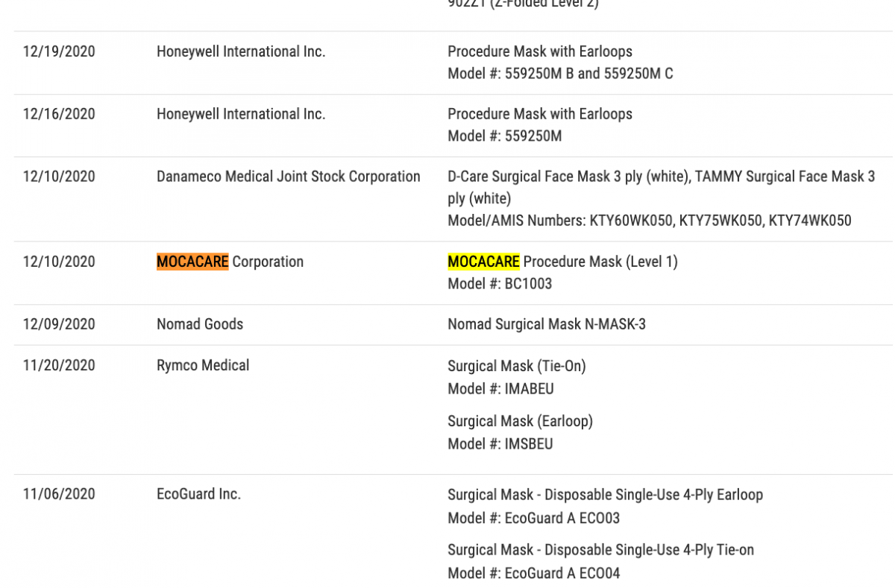The height and width of the screenshot is (588, 895).
Task: Select the 4-Ply Tie-on surgical mask entry
Action: click(600, 550)
